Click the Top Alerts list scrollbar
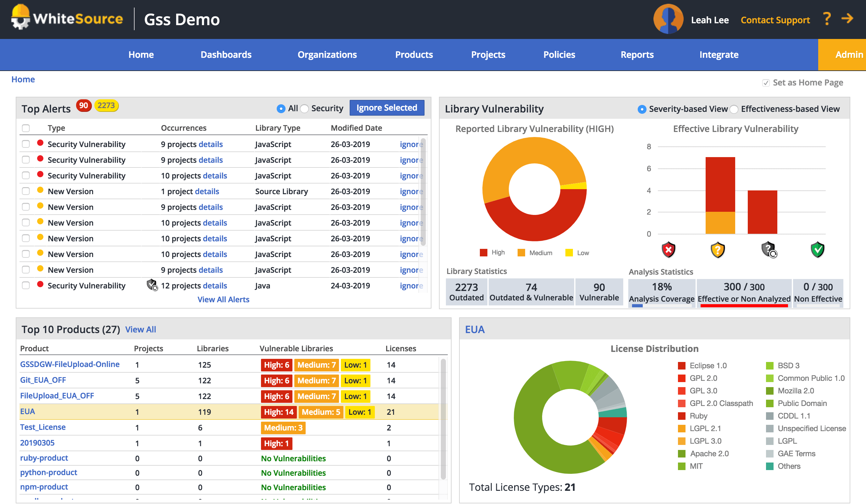The width and height of the screenshot is (866, 504). coord(423,192)
